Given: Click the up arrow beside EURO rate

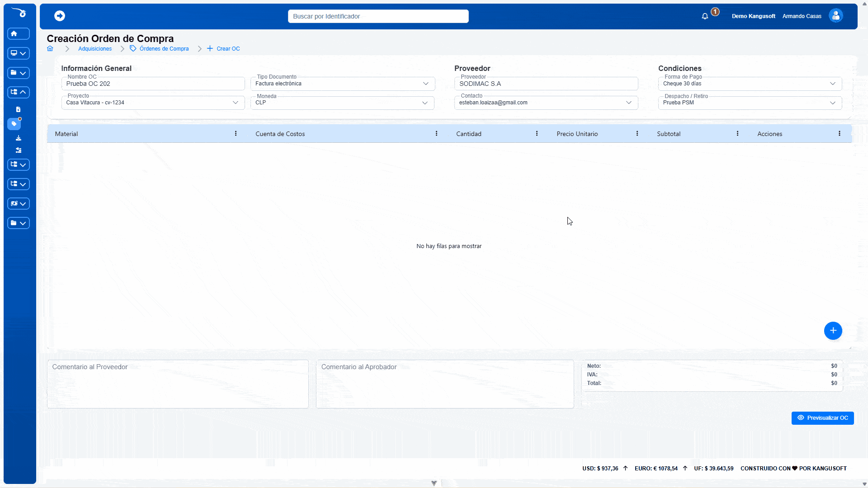Looking at the screenshot, I should click(685, 469).
